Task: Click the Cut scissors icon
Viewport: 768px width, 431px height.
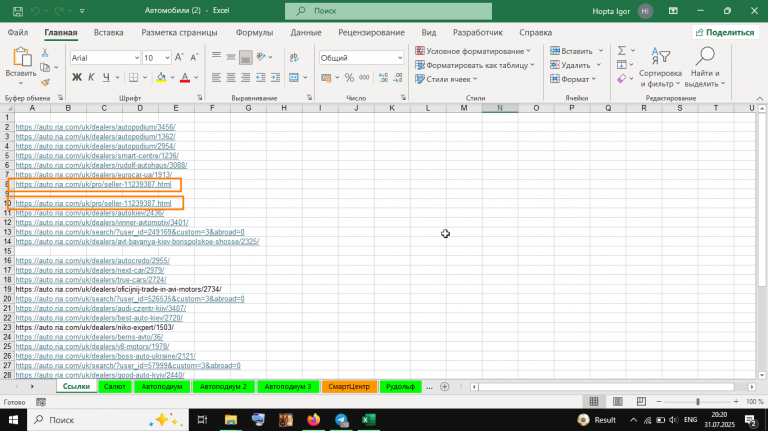Action: tap(45, 52)
